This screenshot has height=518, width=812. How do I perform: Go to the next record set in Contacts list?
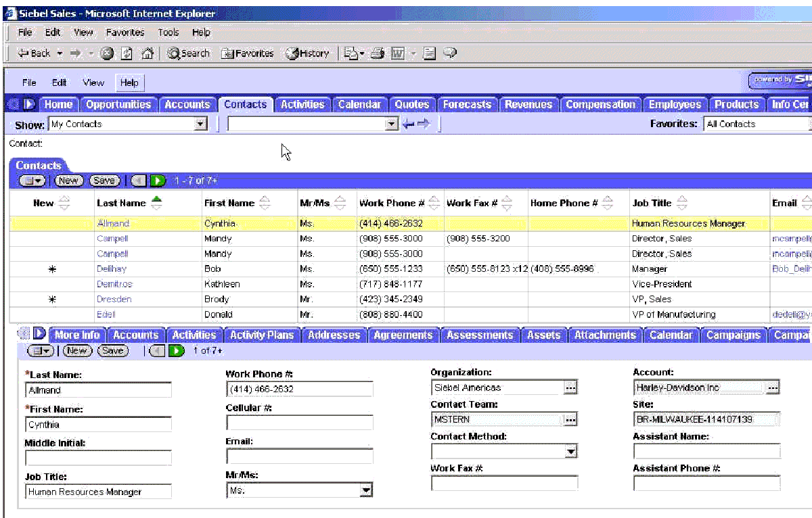pyautogui.click(x=157, y=181)
